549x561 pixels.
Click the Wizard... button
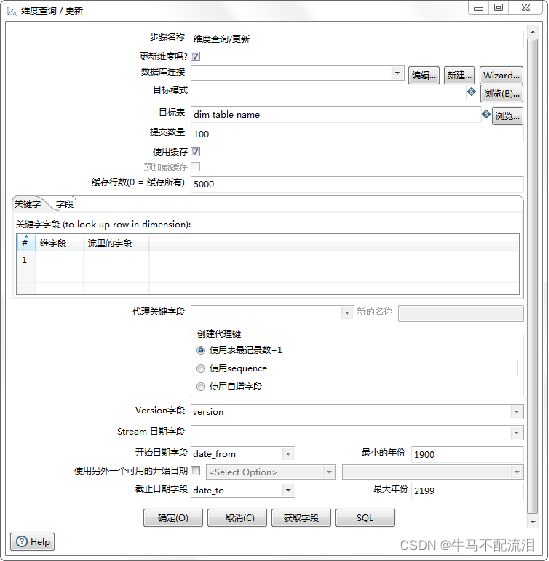[501, 75]
